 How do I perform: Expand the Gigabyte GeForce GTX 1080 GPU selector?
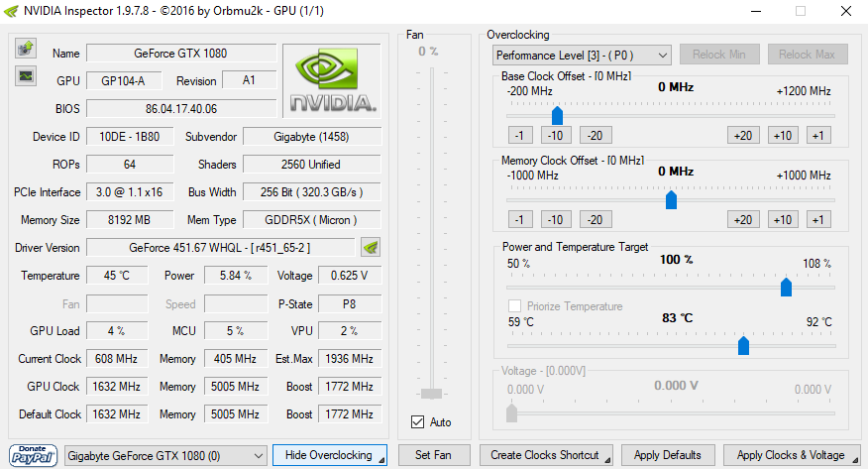(165, 455)
